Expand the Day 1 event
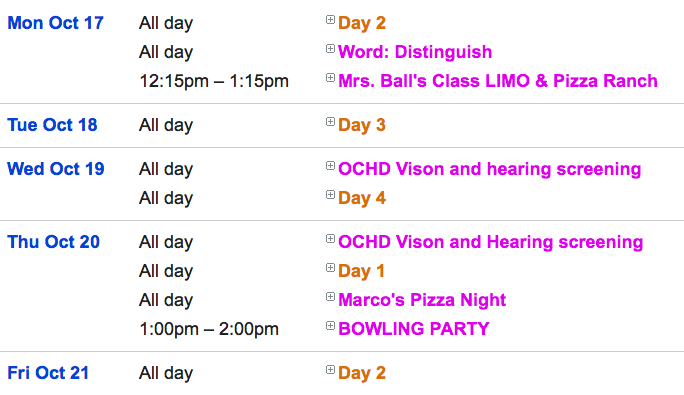 pos(330,268)
